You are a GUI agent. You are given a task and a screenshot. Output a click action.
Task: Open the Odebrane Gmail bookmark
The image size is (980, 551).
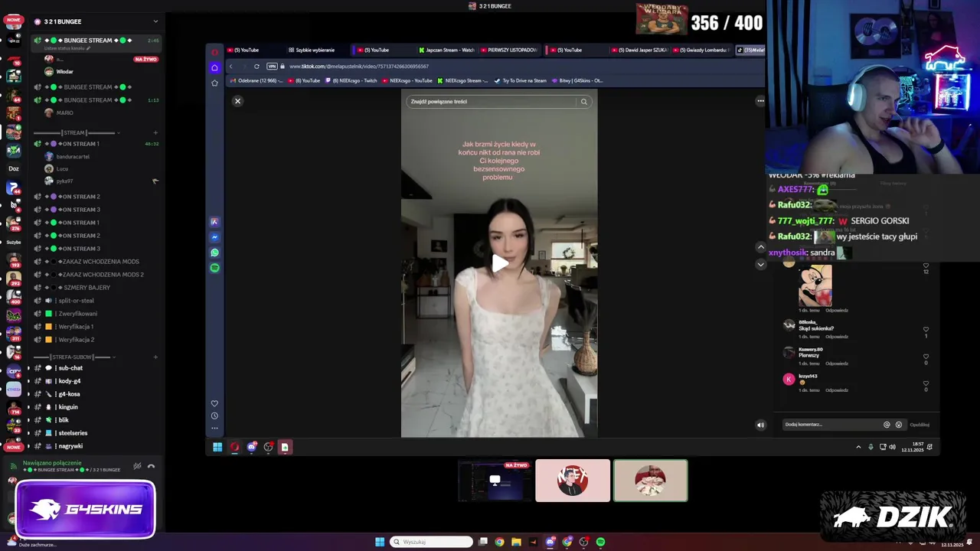pos(256,80)
